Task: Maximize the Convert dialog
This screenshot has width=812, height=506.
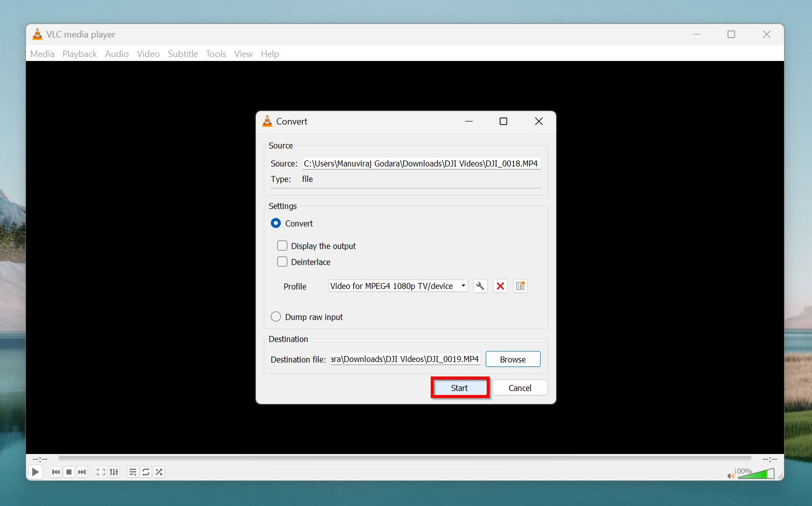Action: pyautogui.click(x=503, y=121)
